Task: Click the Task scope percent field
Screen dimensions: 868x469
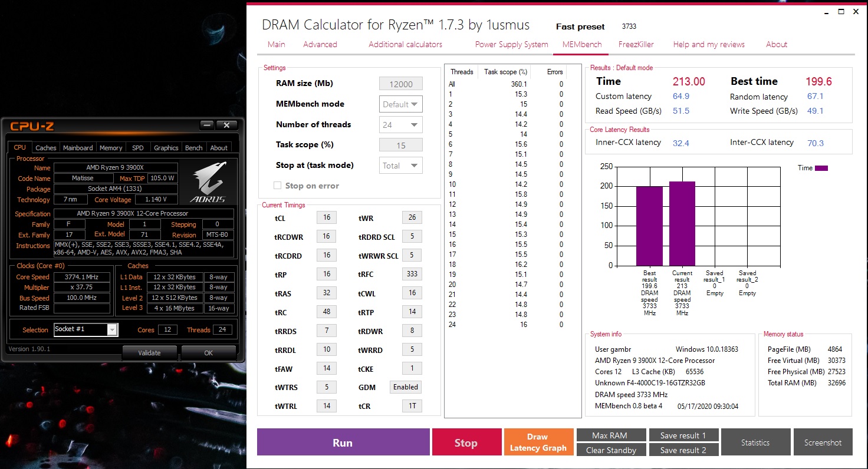Action: pos(401,145)
